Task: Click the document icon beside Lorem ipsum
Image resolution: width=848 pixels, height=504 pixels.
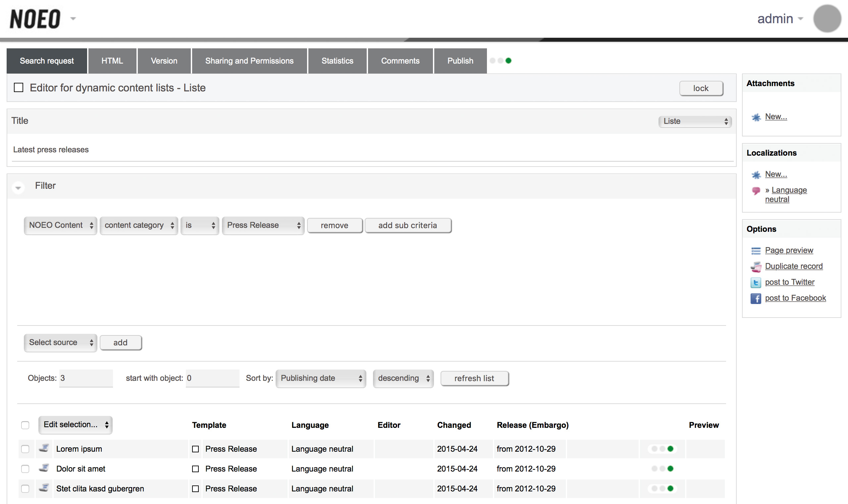Action: pos(44,448)
